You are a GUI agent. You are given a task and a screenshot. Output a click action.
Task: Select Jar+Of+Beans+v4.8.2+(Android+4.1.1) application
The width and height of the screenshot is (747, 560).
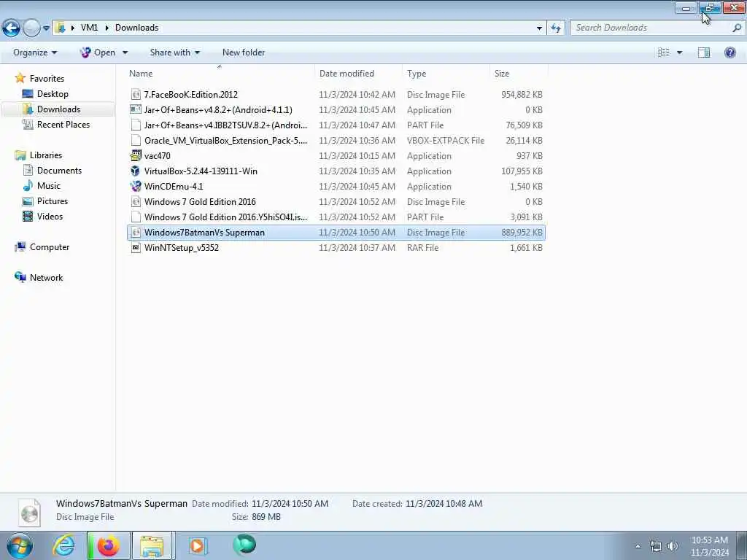(x=336, y=109)
